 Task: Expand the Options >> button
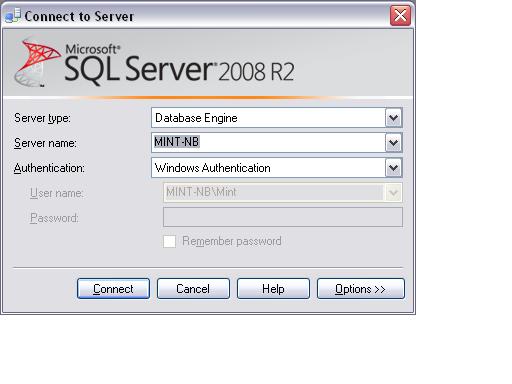[361, 289]
